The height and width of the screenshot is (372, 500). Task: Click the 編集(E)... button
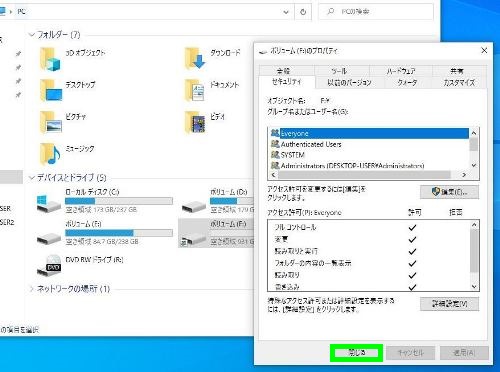(x=449, y=192)
